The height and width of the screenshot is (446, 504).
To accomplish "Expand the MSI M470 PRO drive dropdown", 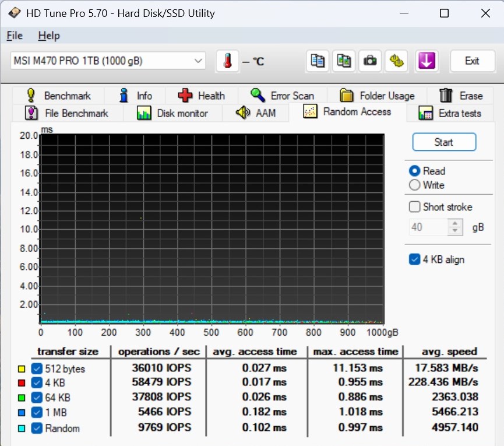I will [198, 61].
